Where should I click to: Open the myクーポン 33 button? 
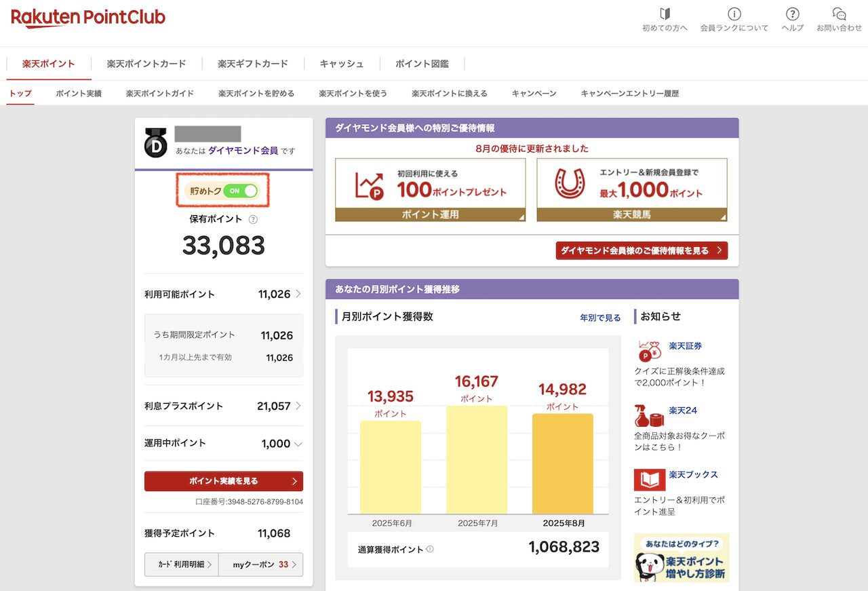(x=261, y=565)
